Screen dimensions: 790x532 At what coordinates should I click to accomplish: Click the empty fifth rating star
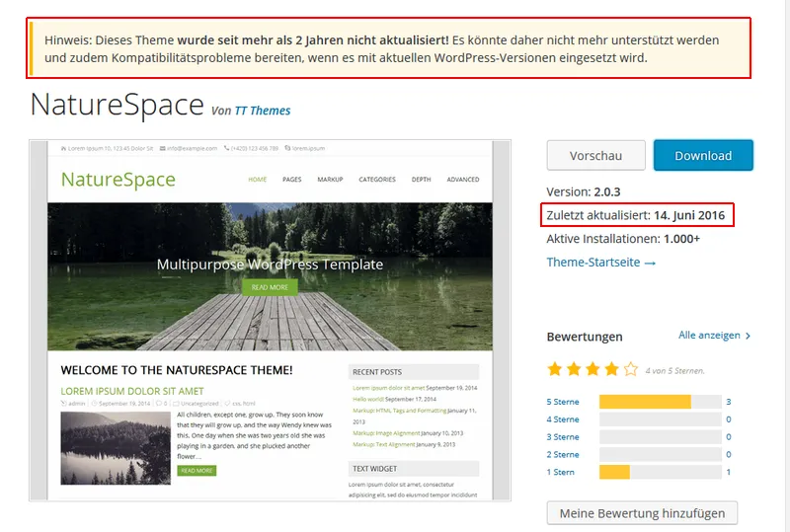pos(631,369)
